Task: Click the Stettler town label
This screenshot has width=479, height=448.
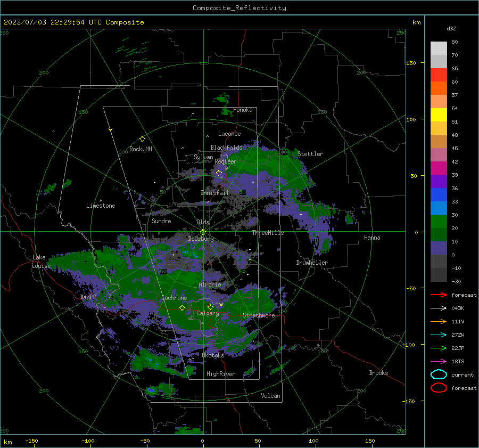Action: pos(310,154)
